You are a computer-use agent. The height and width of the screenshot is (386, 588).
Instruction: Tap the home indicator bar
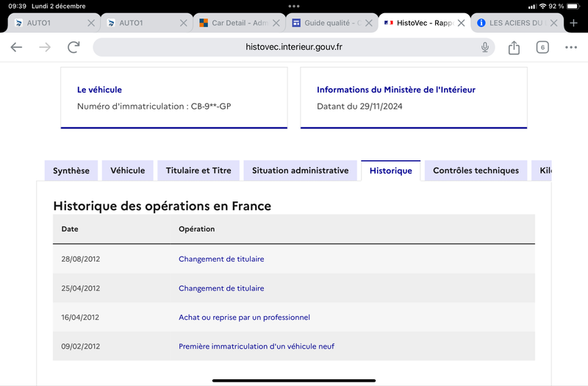click(x=293, y=380)
